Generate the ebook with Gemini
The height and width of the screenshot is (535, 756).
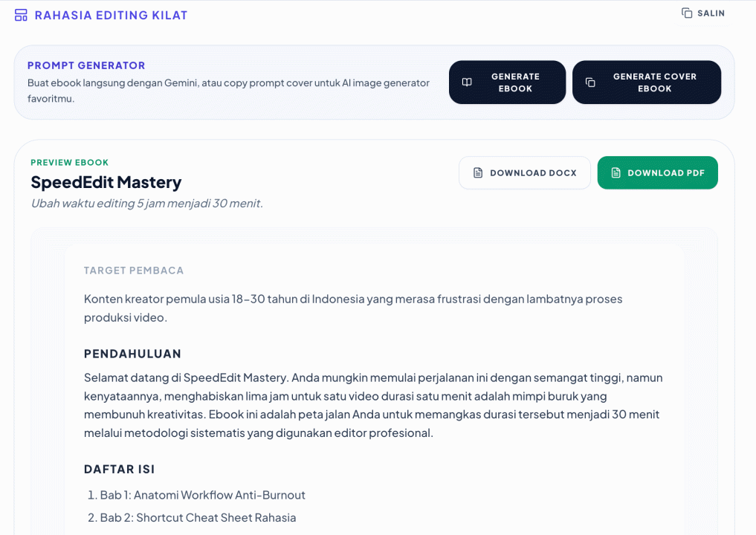507,82
